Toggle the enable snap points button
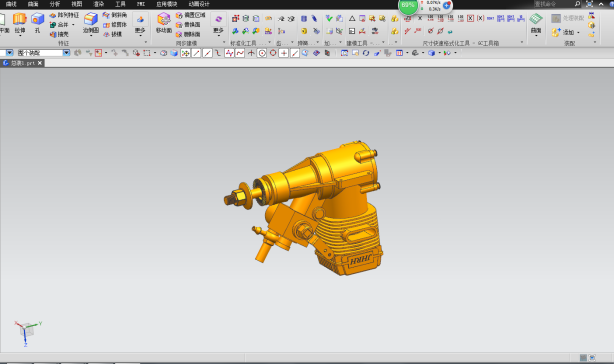Viewport: 614px width, 364px height. 185,53
